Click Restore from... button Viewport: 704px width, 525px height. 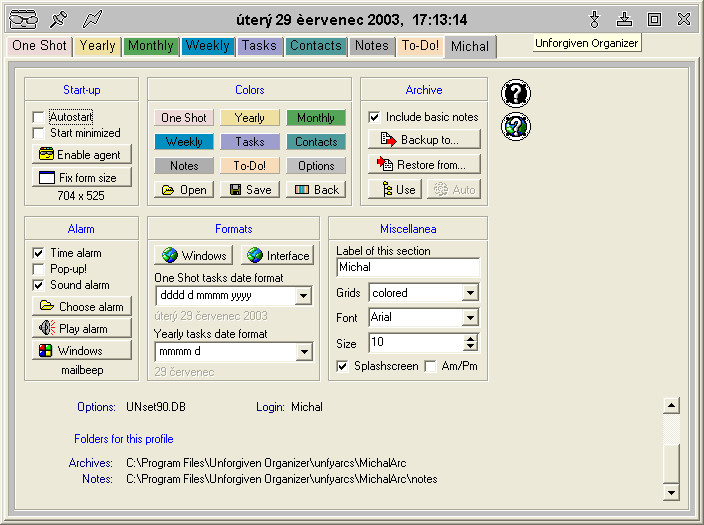(x=424, y=165)
